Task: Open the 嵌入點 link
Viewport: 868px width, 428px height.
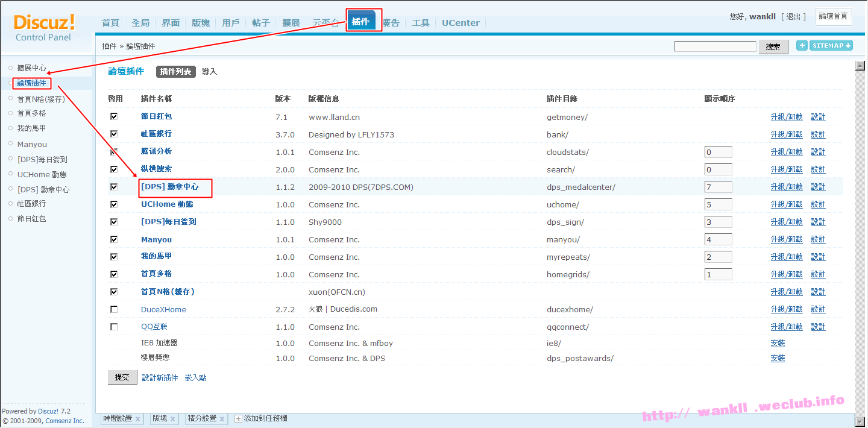Action: tap(196, 378)
